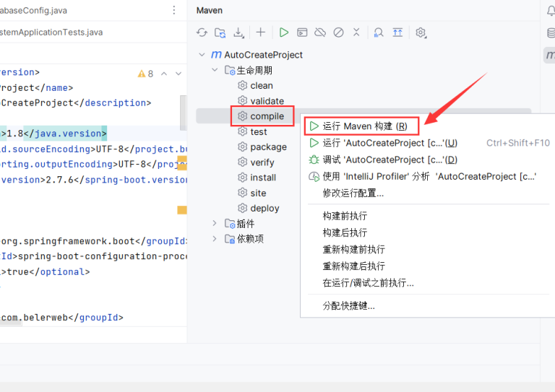Choose 重新构建前执行 menu item
This screenshot has width=555, height=392.
pos(429,249)
